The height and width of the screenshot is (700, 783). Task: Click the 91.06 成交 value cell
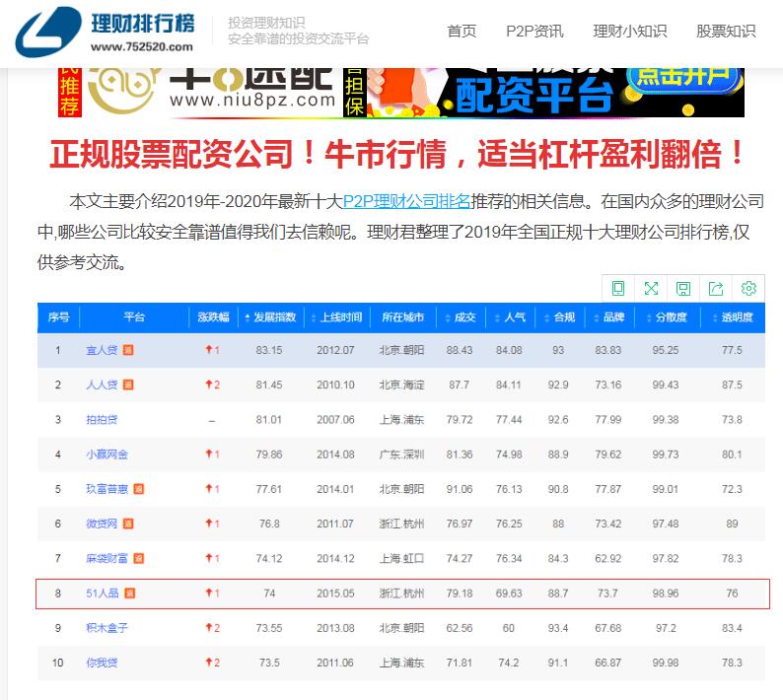(x=460, y=489)
